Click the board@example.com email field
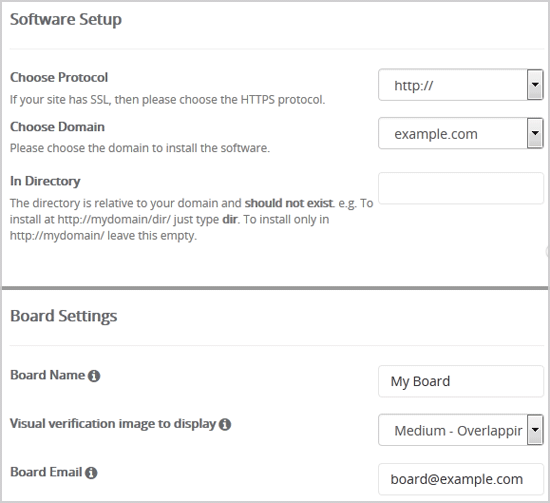550x503 pixels. coord(461,479)
